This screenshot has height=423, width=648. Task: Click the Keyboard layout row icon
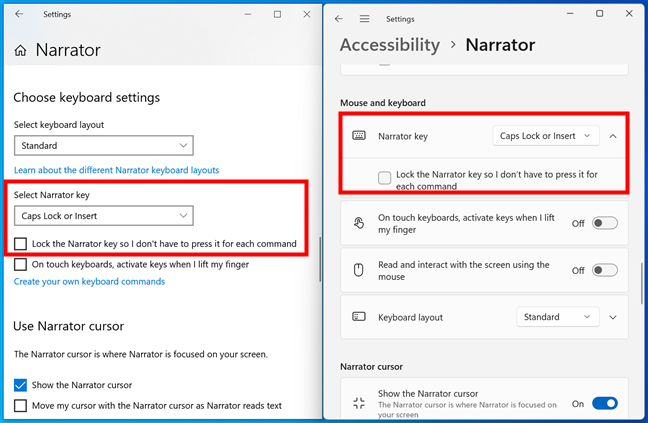pos(359,317)
